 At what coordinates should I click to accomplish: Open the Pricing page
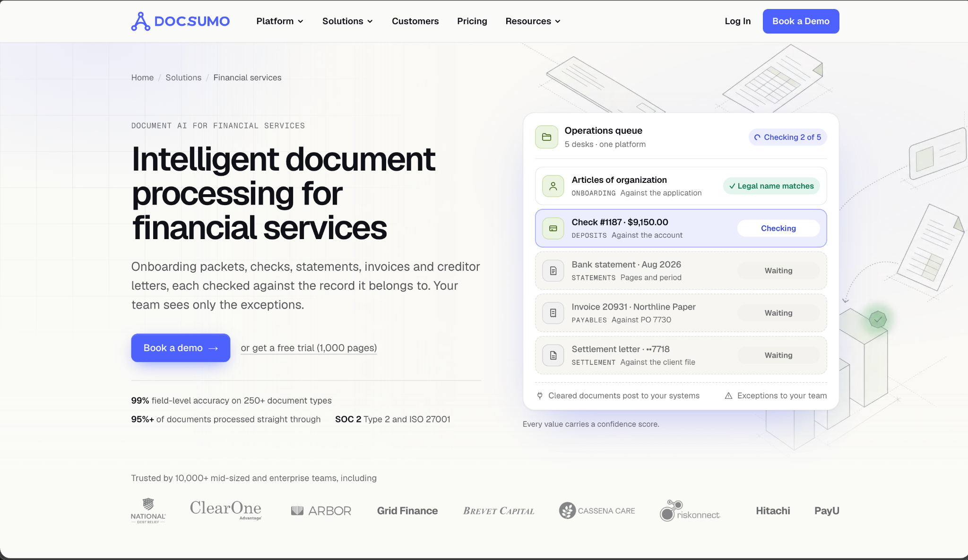472,21
